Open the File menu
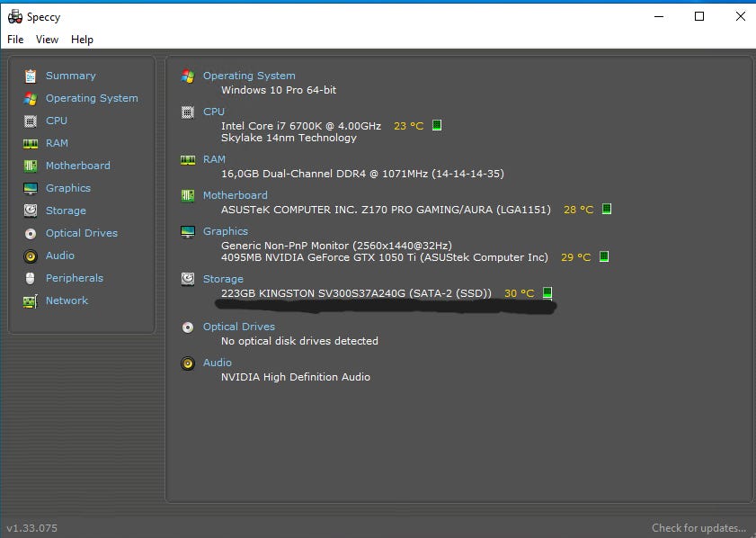Viewport: 756px width, 538px height. [x=15, y=40]
